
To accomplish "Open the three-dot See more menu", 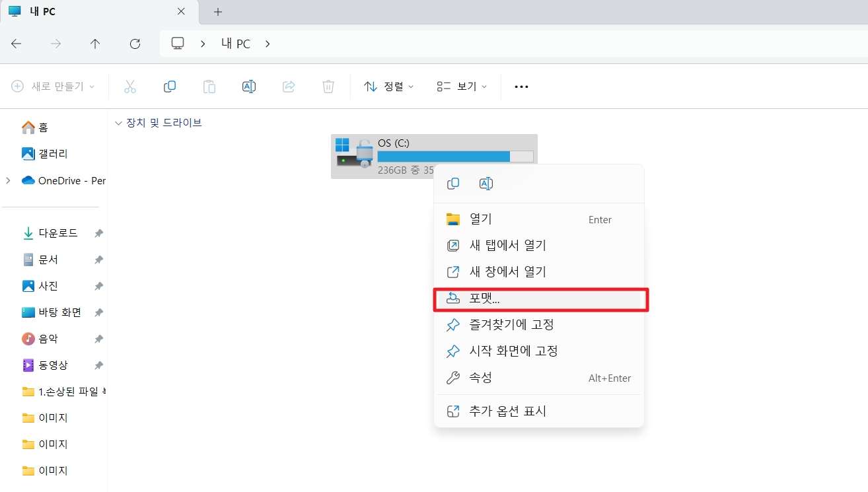I will tap(521, 87).
